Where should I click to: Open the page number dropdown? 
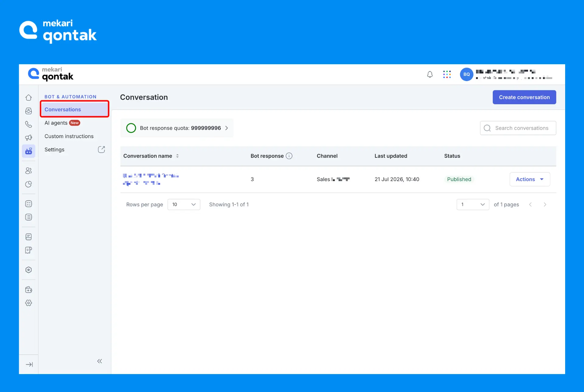[473, 205]
